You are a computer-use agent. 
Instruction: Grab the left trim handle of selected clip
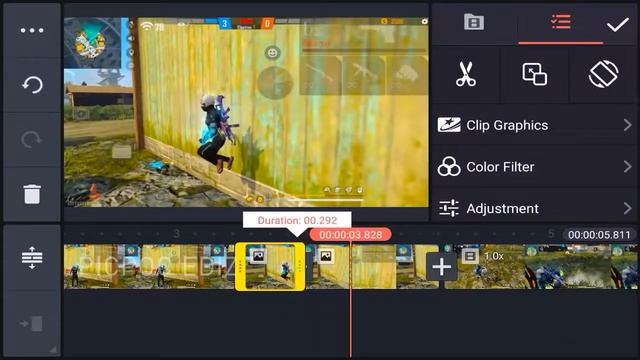pyautogui.click(x=240, y=267)
